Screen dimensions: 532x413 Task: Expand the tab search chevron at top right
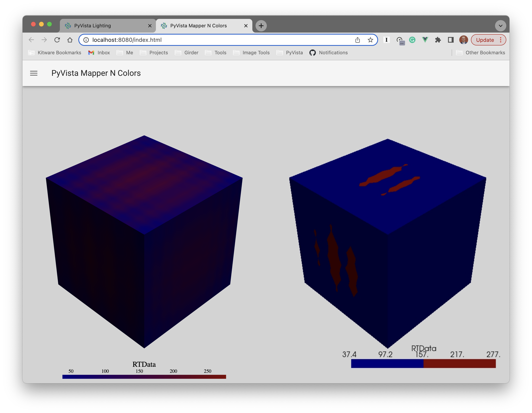[x=501, y=26]
